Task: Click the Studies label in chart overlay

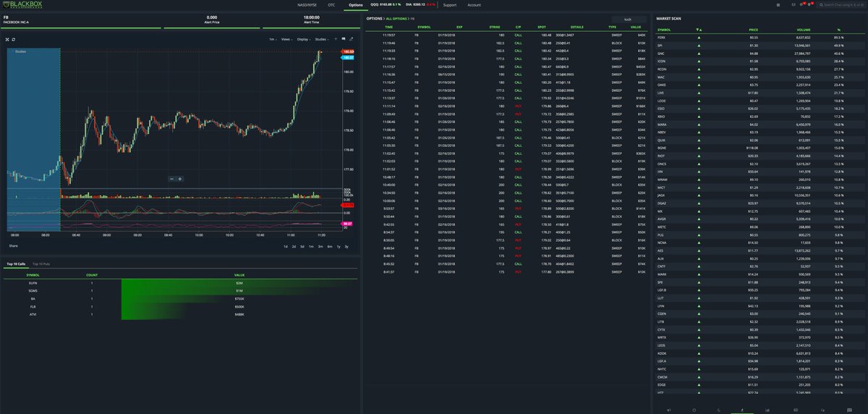Action: point(21,51)
